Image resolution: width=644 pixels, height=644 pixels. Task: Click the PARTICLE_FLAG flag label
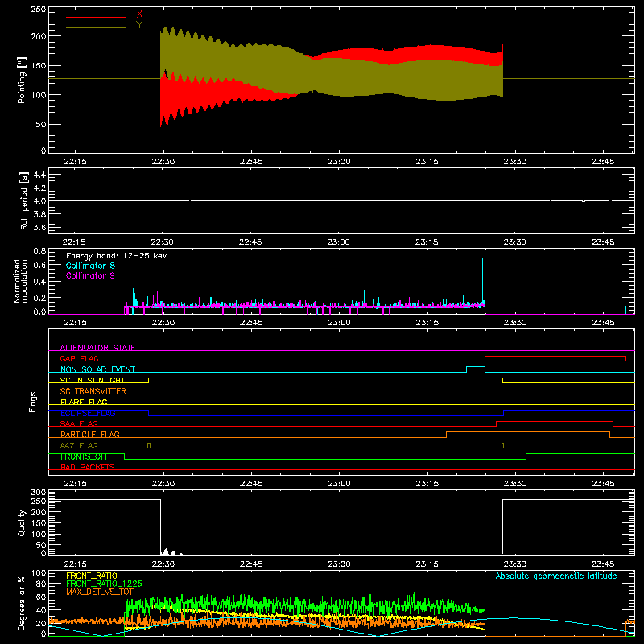point(90,434)
